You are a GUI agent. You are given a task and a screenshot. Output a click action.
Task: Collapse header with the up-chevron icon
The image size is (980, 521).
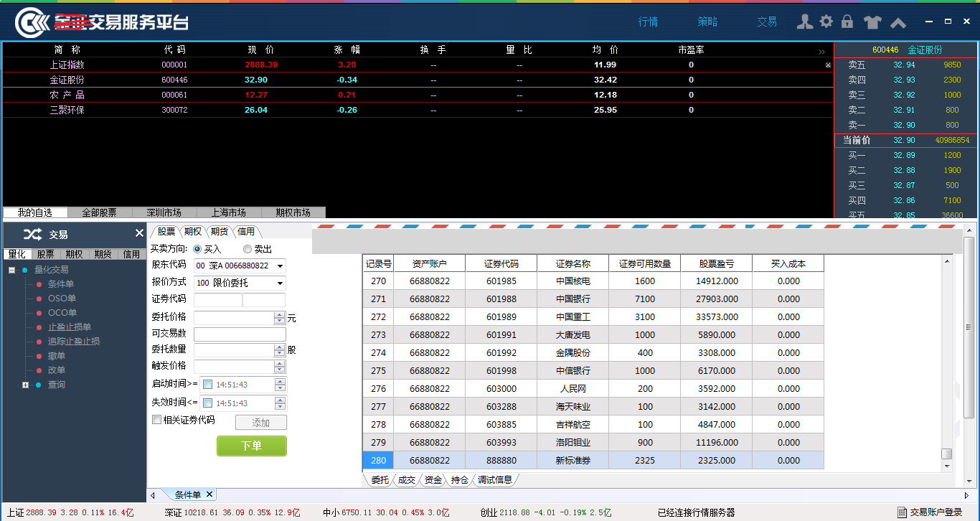point(898,23)
